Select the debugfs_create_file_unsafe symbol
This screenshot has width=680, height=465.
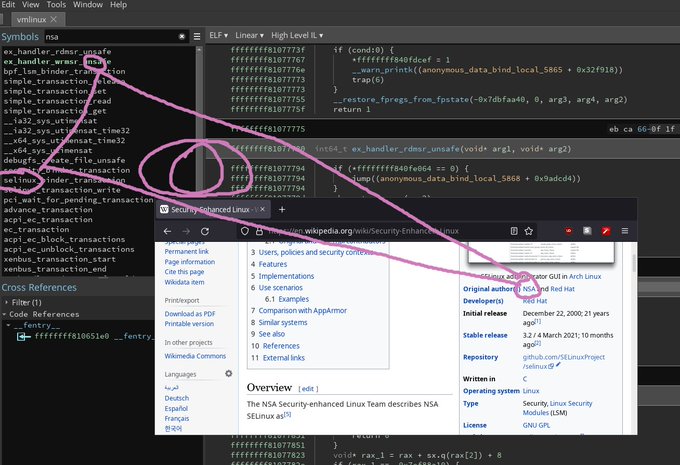tap(64, 160)
